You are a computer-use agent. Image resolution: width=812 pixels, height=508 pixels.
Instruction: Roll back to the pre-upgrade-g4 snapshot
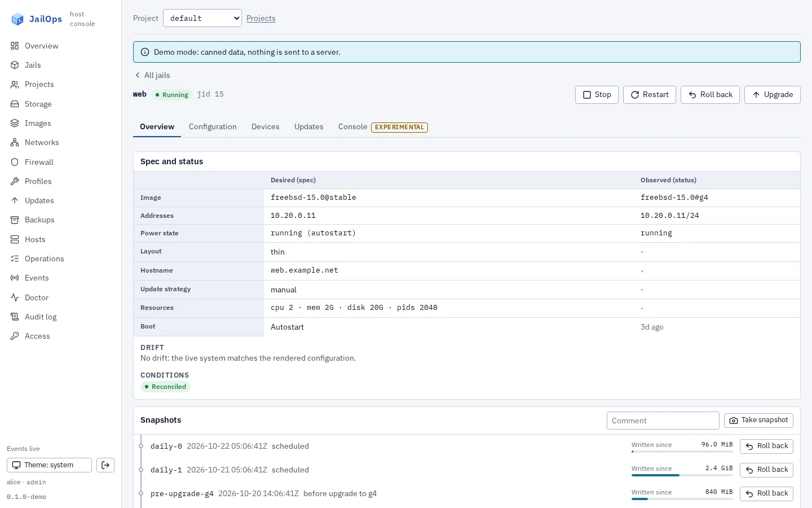[x=766, y=494]
